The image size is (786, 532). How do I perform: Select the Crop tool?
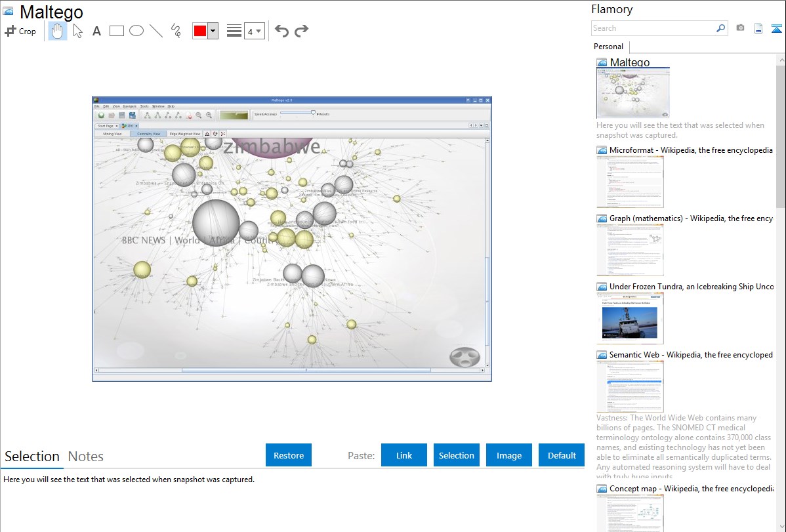(20, 31)
